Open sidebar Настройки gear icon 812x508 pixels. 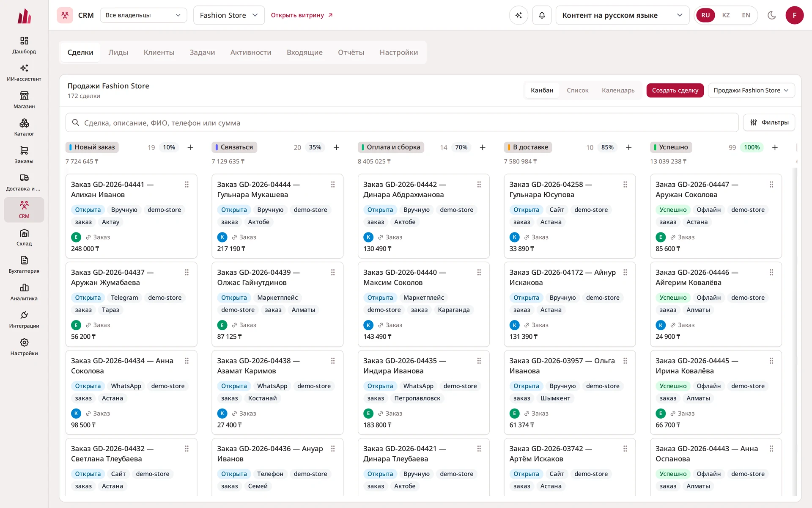pos(24,342)
